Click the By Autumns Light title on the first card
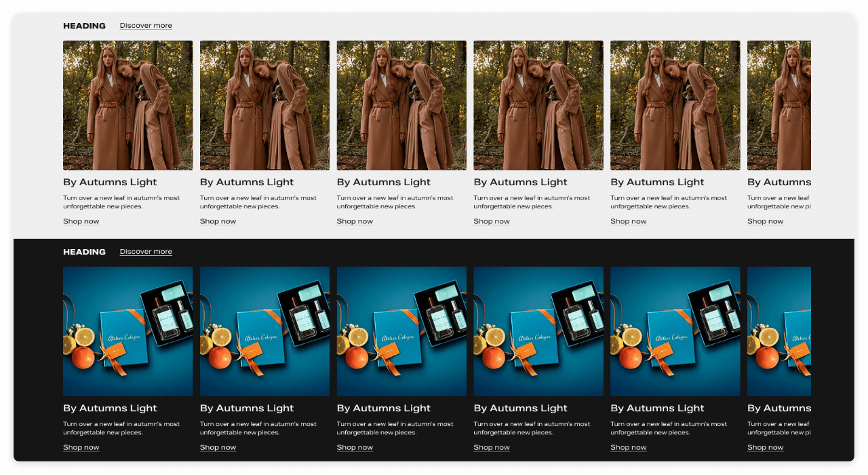 coord(110,182)
